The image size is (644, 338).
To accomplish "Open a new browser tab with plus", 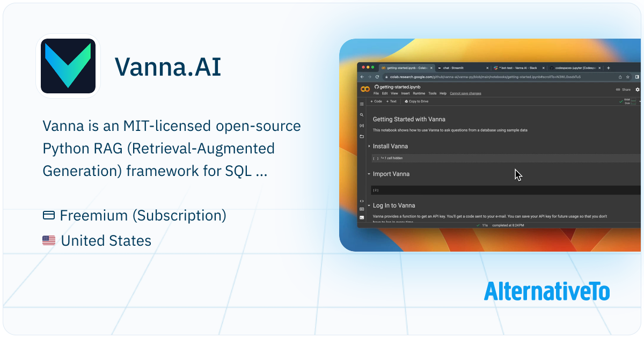I will pyautogui.click(x=609, y=68).
